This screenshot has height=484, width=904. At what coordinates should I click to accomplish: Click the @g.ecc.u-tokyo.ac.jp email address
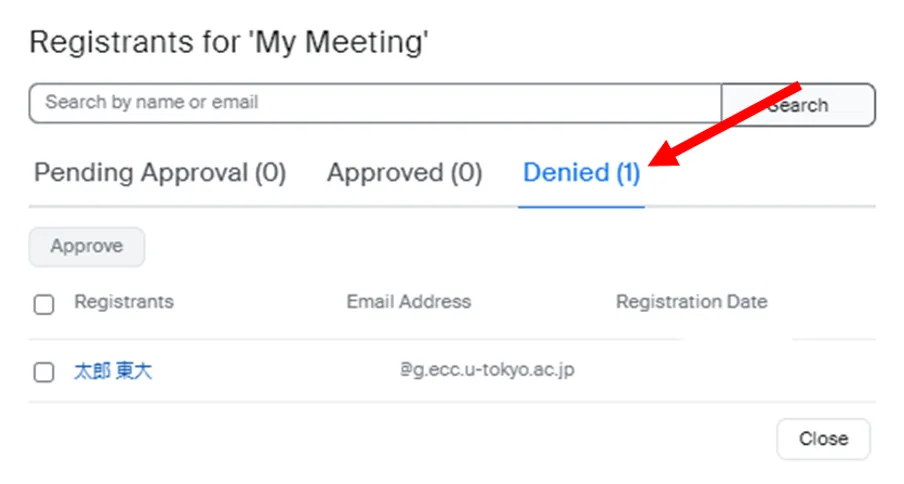pos(487,370)
